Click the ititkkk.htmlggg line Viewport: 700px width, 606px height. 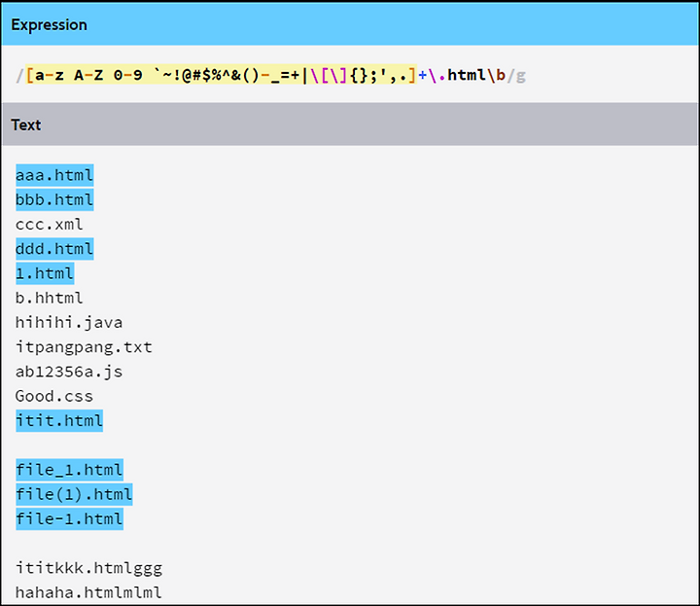tap(88, 568)
